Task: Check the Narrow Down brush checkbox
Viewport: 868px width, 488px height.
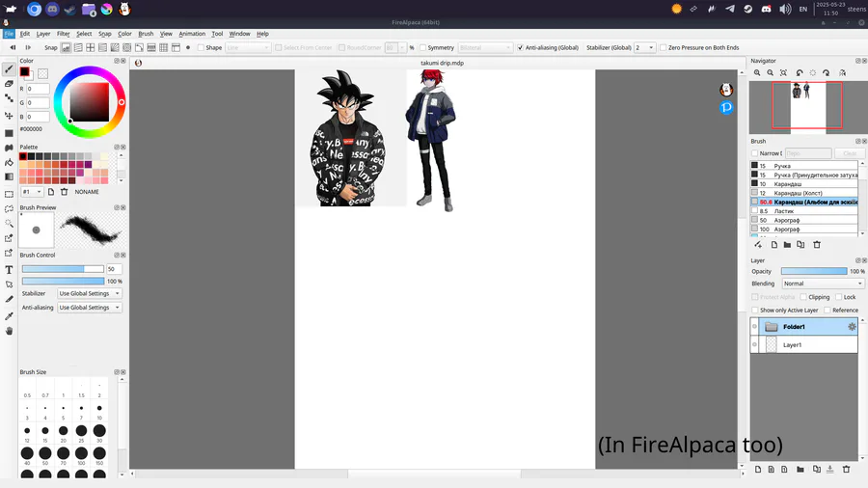Action: click(x=754, y=153)
